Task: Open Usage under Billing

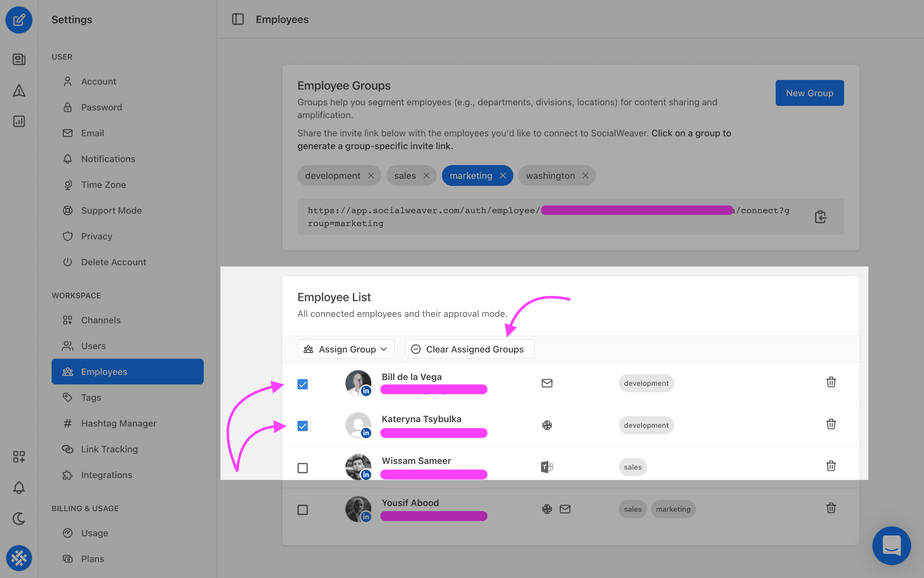Action: tap(128, 533)
